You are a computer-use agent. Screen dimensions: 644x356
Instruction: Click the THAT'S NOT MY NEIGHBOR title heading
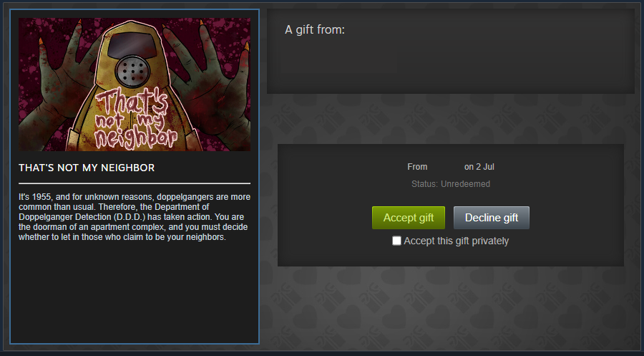point(87,168)
